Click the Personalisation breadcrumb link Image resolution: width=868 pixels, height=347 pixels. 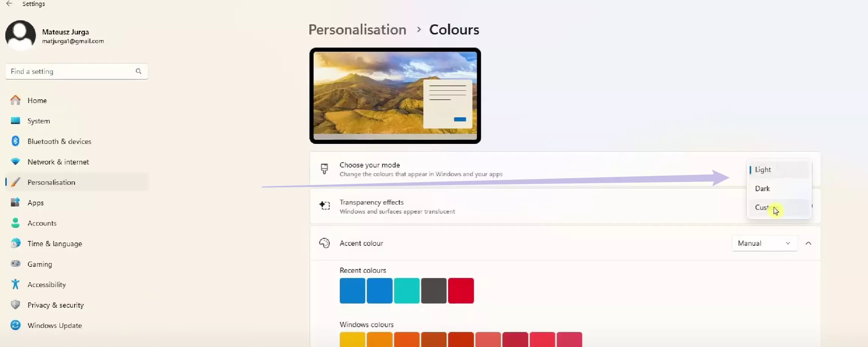357,30
